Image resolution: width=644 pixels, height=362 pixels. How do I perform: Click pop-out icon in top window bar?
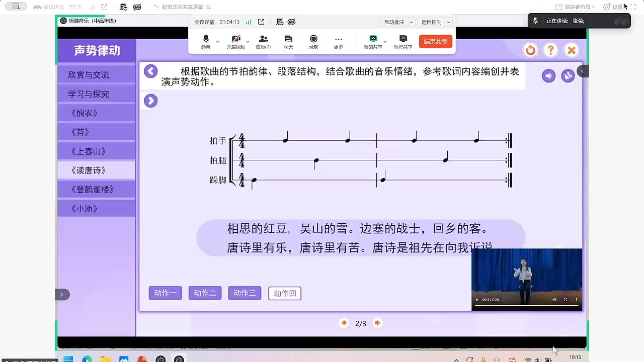pyautogui.click(x=104, y=7)
